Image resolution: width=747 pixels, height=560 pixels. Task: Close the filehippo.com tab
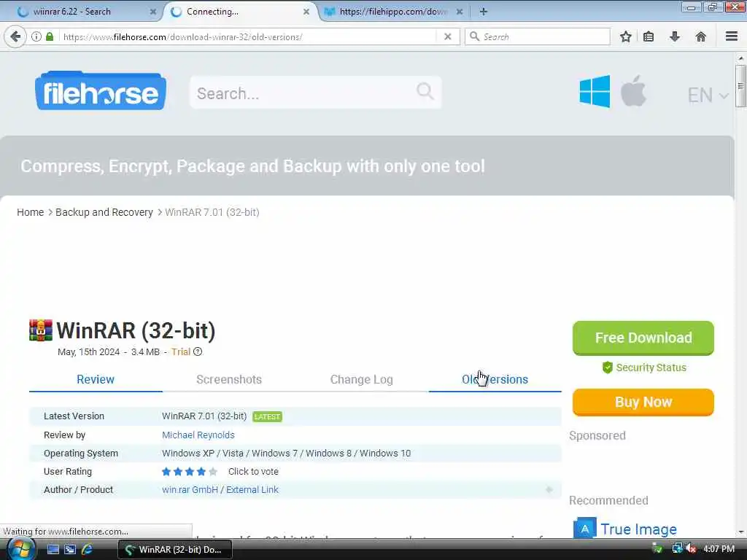pos(460,12)
